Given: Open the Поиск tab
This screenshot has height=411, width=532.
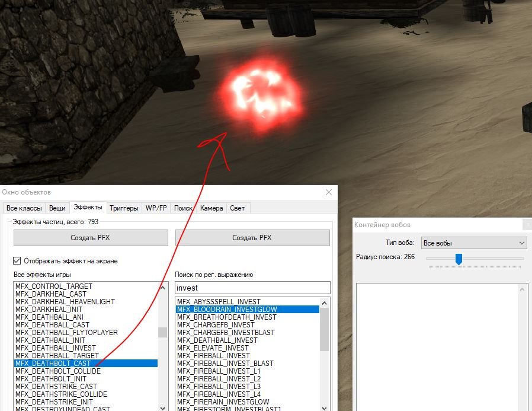Looking at the screenshot, I should click(x=183, y=208).
